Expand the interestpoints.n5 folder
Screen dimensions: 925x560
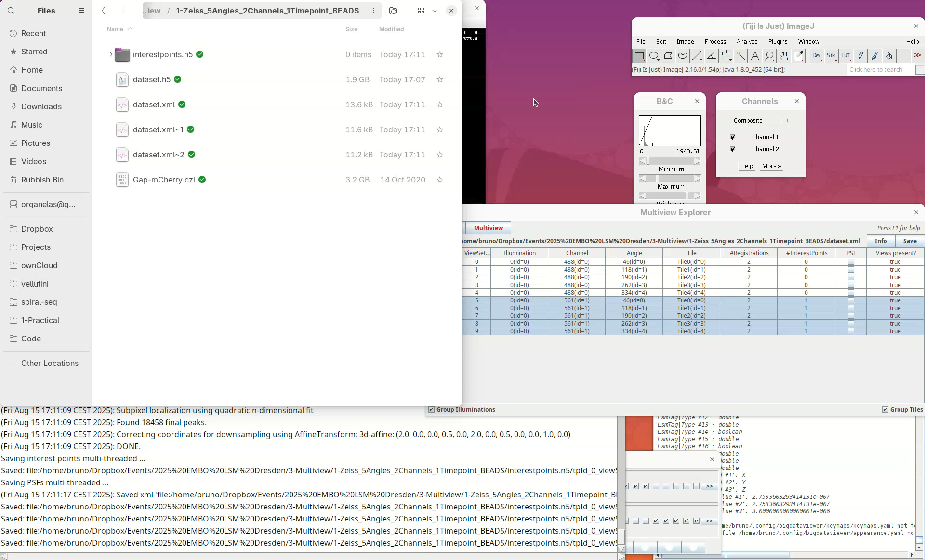click(110, 55)
